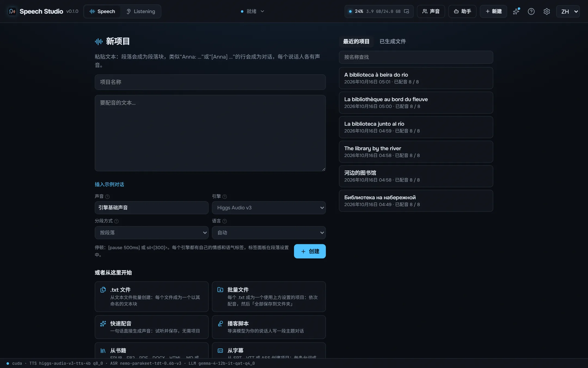The height and width of the screenshot is (368, 588).
Task: Open the help question-mark icon in header
Action: [x=531, y=11]
